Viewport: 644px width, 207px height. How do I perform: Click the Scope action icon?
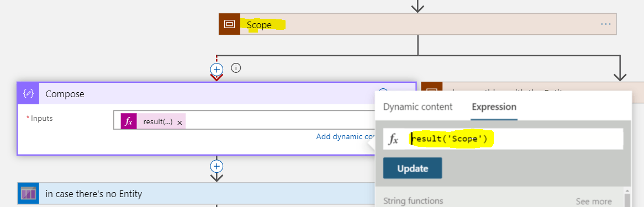pos(229,24)
